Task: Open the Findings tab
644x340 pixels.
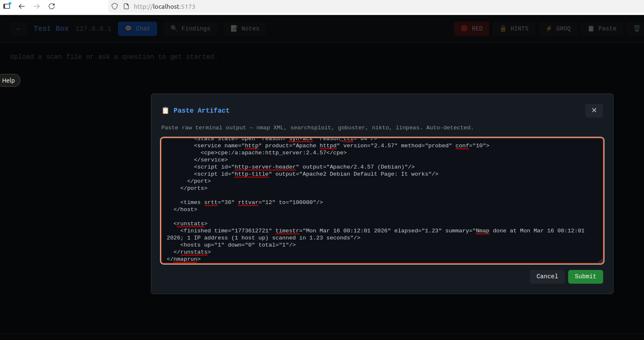Action: tap(190, 29)
